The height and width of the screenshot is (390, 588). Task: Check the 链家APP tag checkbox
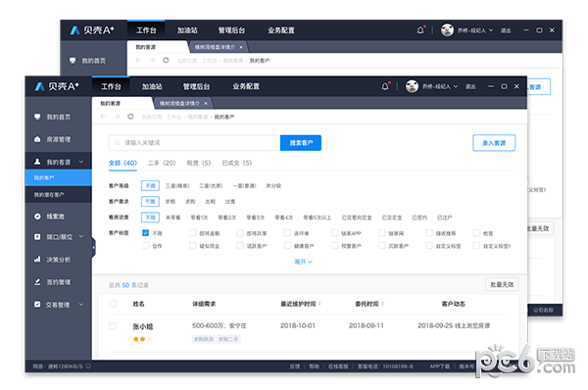[x=334, y=233]
